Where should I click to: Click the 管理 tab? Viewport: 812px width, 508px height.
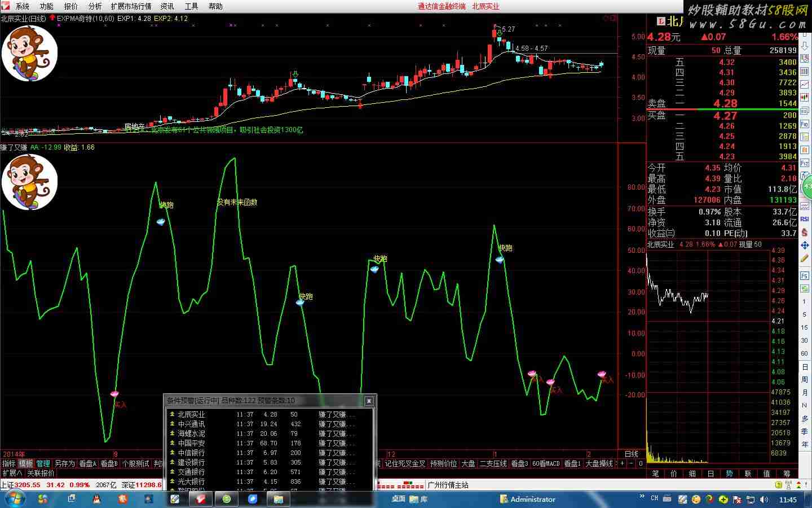pyautogui.click(x=43, y=463)
